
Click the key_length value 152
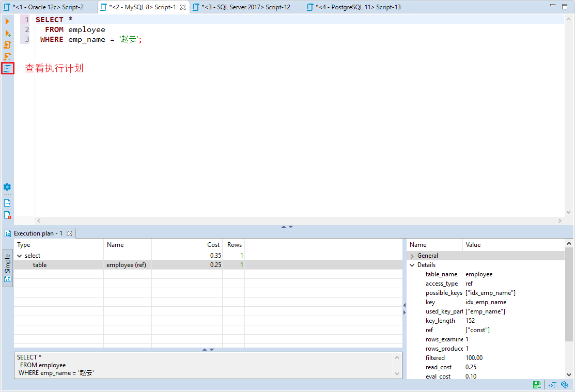coord(470,321)
